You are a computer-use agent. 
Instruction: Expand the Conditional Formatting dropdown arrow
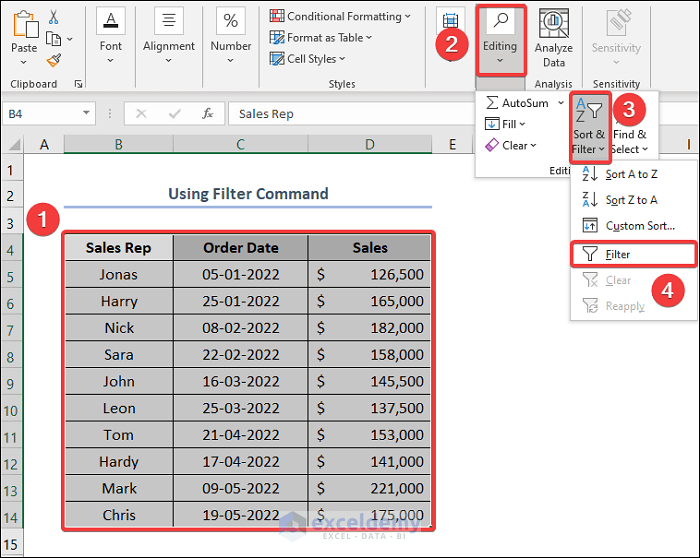(x=408, y=17)
